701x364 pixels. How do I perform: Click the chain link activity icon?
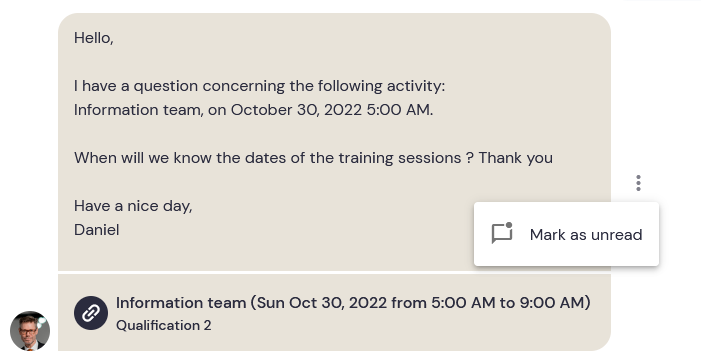[91, 313]
